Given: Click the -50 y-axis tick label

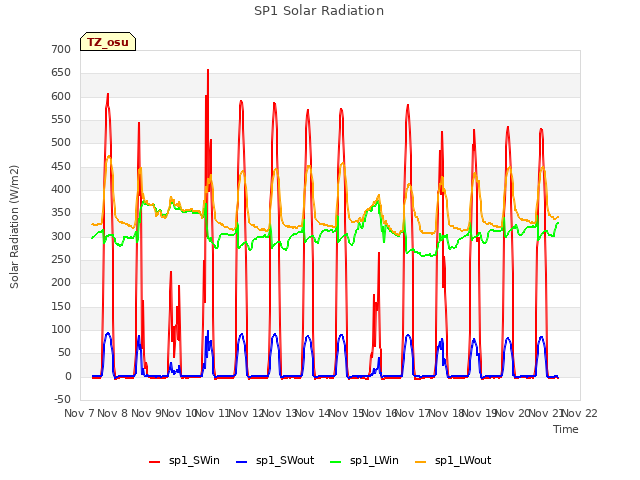Looking at the screenshot, I should point(62,400).
